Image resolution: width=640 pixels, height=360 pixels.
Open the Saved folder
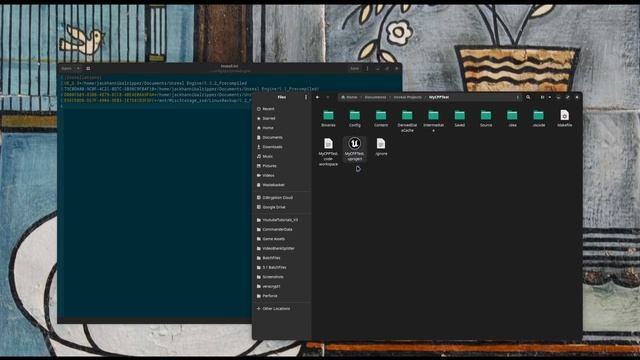pos(460,118)
